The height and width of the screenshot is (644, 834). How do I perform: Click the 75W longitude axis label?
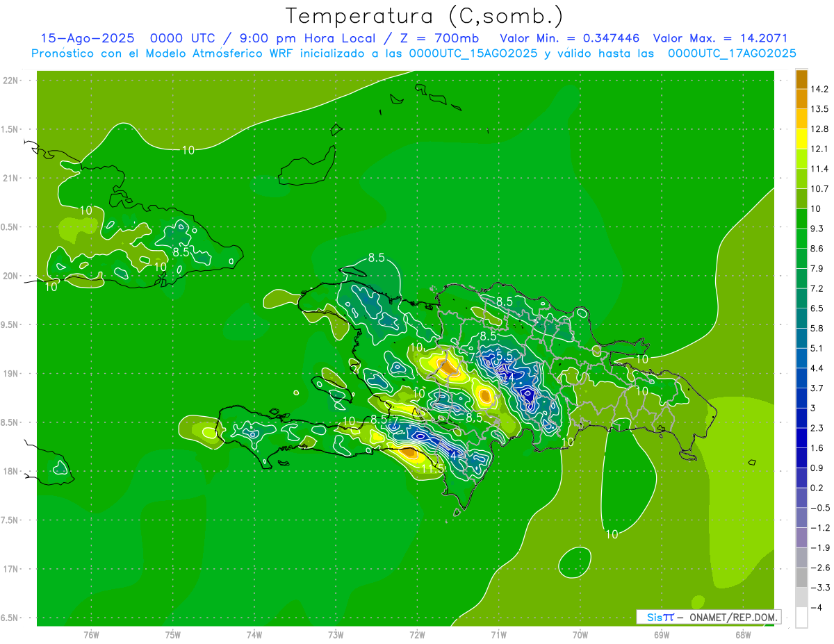pos(173,634)
